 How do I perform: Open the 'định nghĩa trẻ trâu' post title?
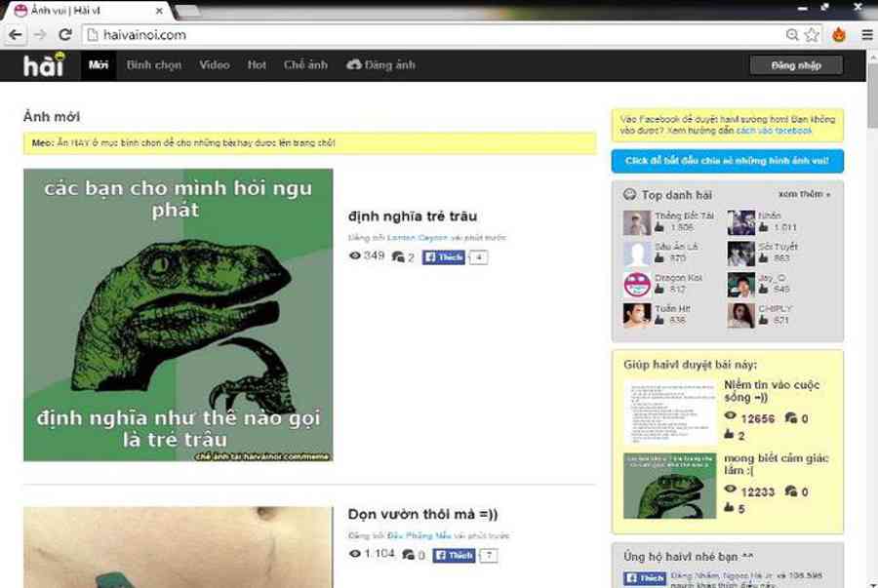tap(412, 216)
